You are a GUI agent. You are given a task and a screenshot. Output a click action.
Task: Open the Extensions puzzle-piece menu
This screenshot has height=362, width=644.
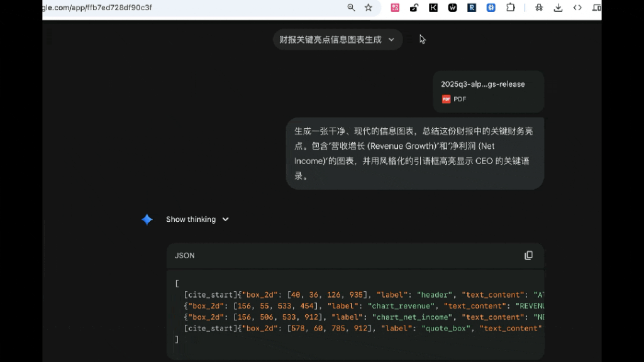pyautogui.click(x=511, y=8)
